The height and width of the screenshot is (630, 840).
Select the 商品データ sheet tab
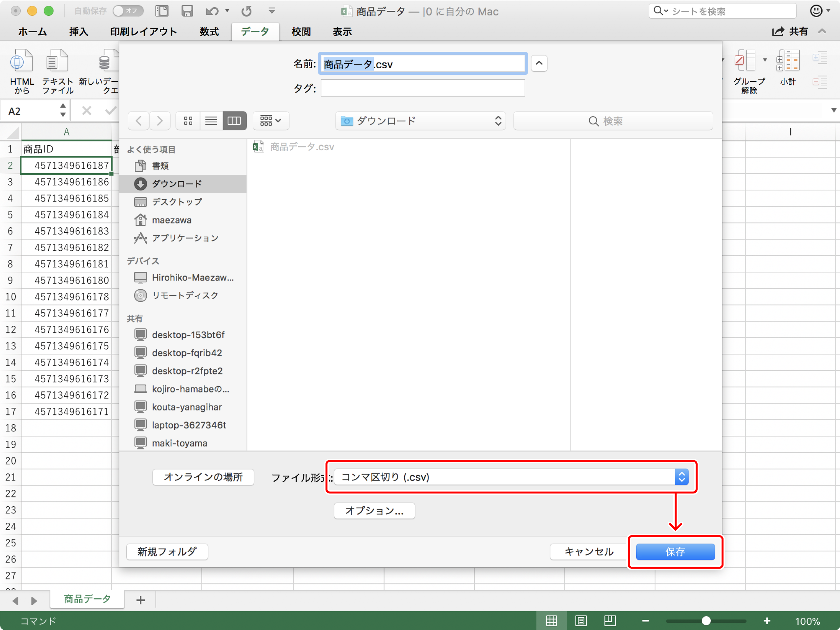pyautogui.click(x=87, y=599)
